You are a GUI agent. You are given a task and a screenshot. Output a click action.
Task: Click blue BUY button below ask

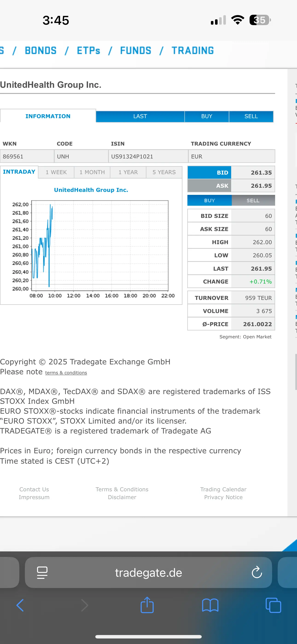pyautogui.click(x=210, y=200)
